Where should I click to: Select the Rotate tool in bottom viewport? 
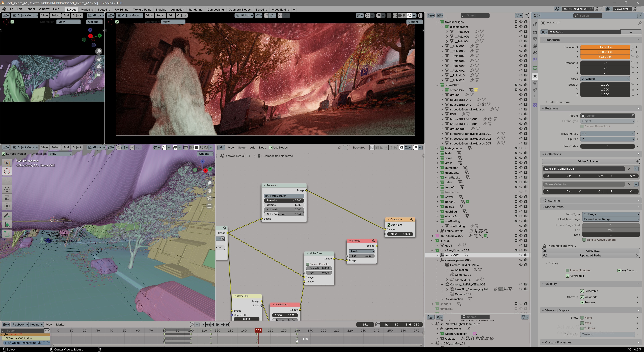point(7,189)
